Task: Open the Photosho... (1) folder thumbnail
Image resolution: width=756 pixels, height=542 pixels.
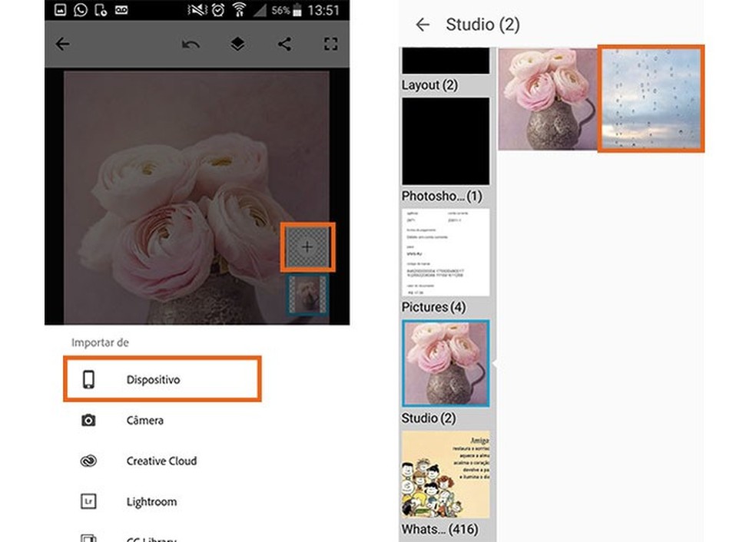Action: (x=446, y=141)
